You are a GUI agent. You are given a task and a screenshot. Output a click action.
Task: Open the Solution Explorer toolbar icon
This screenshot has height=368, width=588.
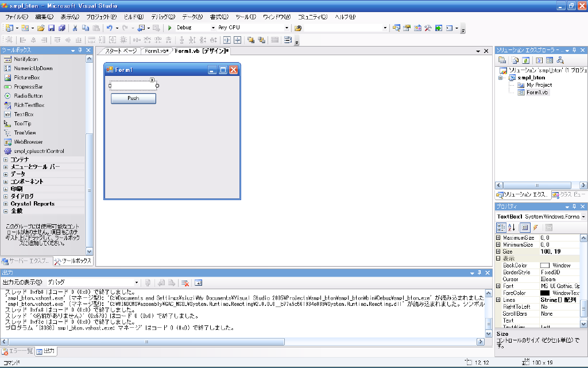coord(396,28)
